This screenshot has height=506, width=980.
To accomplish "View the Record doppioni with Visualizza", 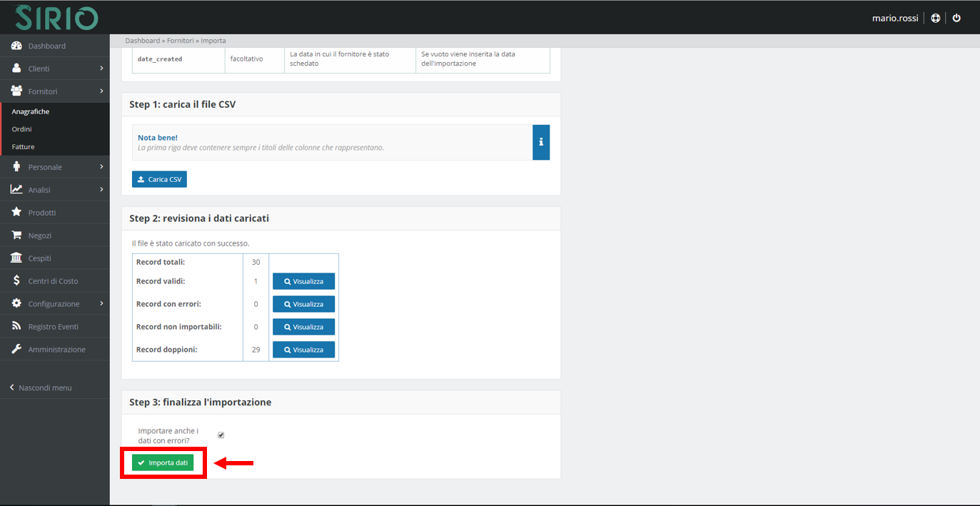I will pos(303,350).
